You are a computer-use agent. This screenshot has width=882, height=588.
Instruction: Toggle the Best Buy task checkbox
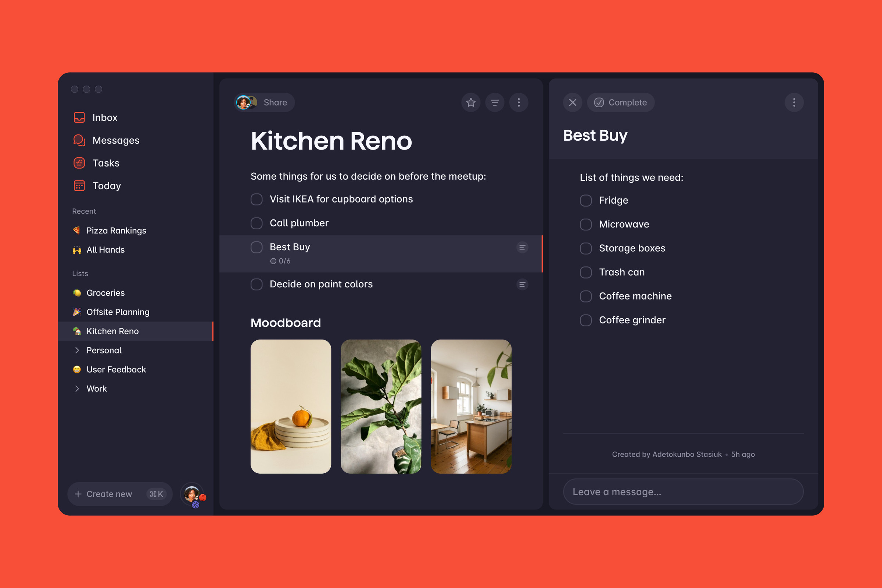coord(257,247)
